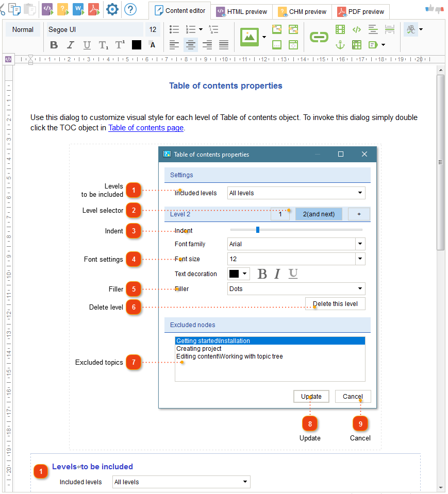Open the Included levels dropdown

pyautogui.click(x=296, y=193)
